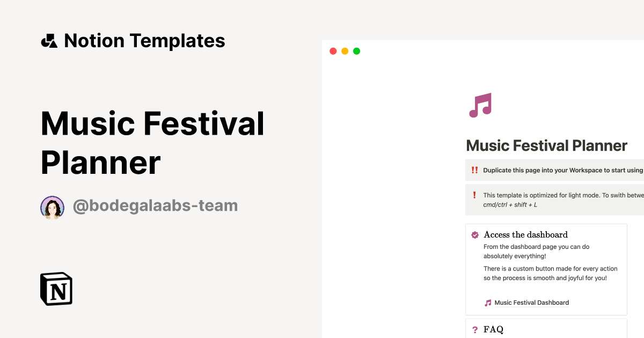Viewport: 644px width, 338px height.
Task: Click the pink music note page icon
Action: 481,104
